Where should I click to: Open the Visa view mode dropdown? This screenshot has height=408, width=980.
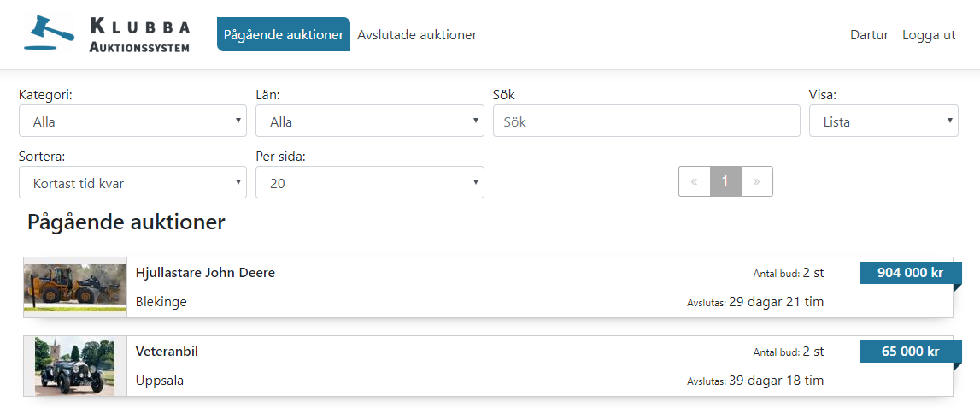883,121
